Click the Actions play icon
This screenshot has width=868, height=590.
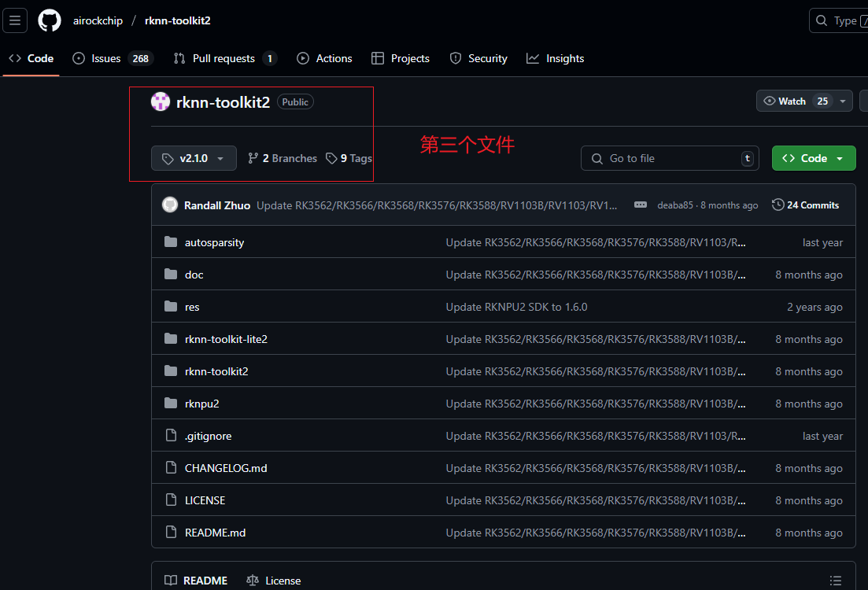pyautogui.click(x=303, y=58)
